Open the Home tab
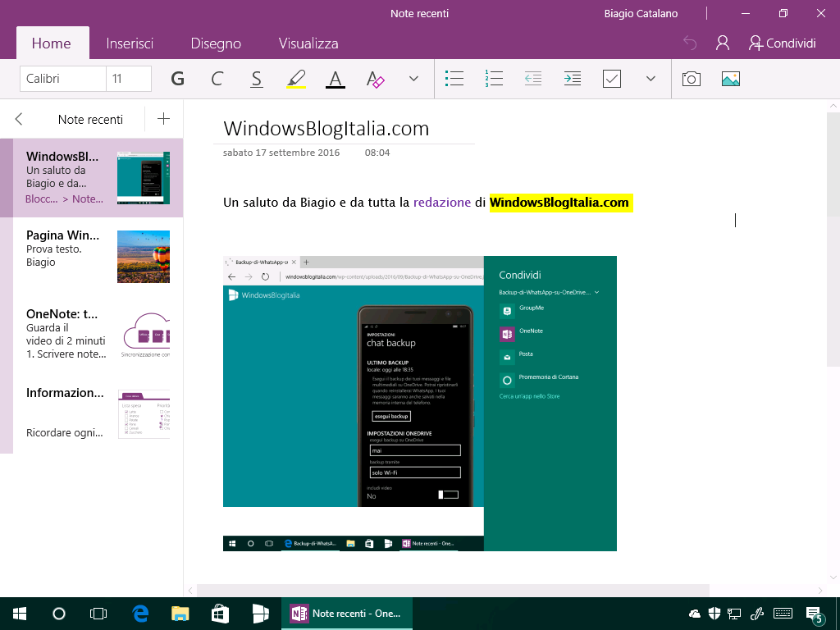The image size is (840, 630). (52, 43)
